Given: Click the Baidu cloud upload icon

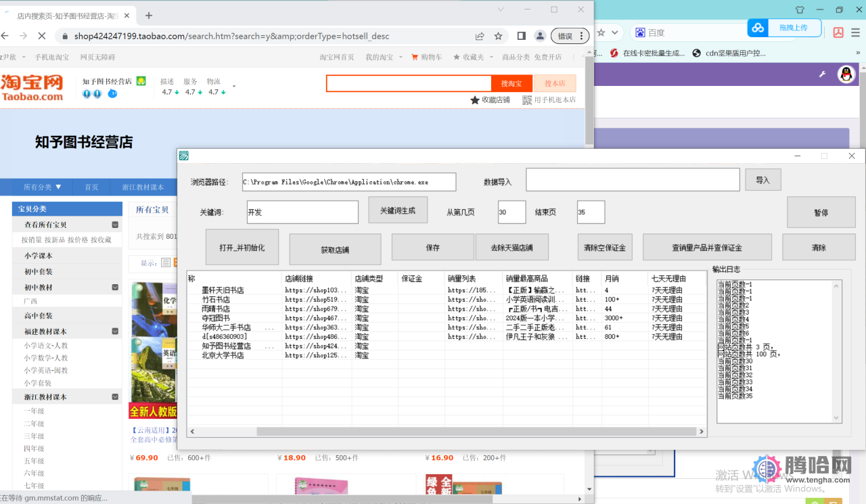Looking at the screenshot, I should [x=758, y=28].
